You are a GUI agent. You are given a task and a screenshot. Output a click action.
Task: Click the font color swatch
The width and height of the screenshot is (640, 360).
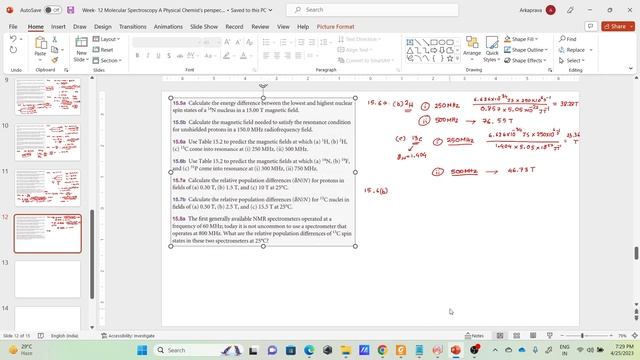243,56
